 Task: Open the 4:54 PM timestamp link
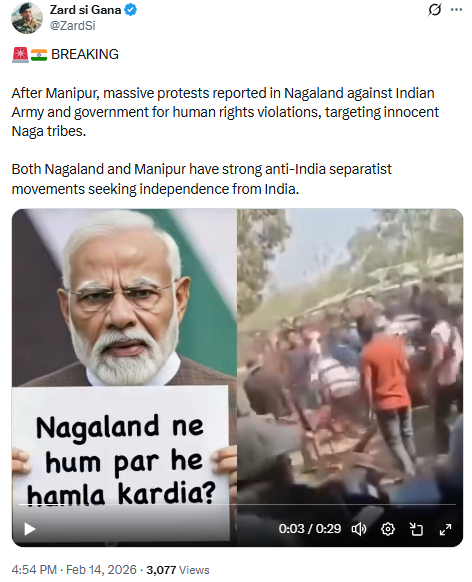coord(34,570)
